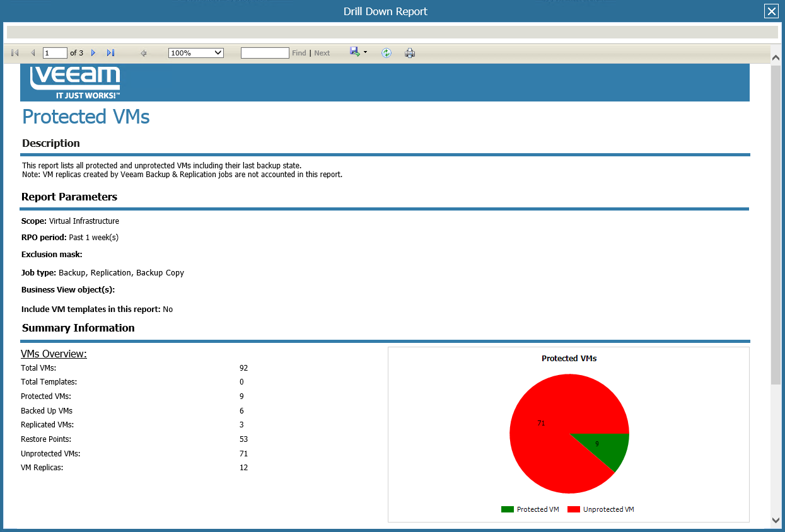This screenshot has height=532, width=785.
Task: Focus the Find text box
Action: click(265, 53)
